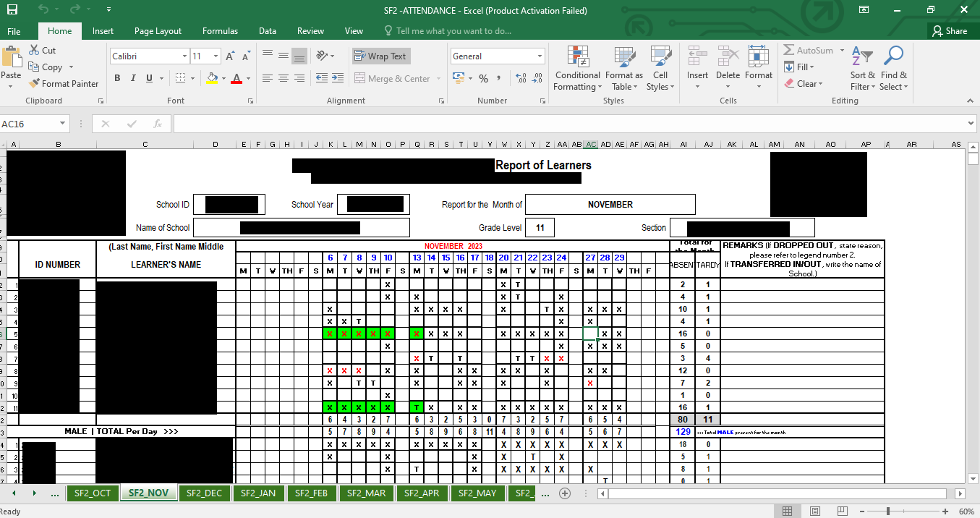Expand the Merge & Center dropdown
The image size is (980, 518).
(x=438, y=78)
